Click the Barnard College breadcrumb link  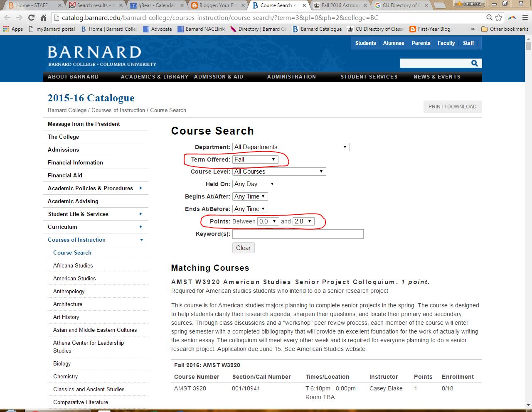coord(67,110)
